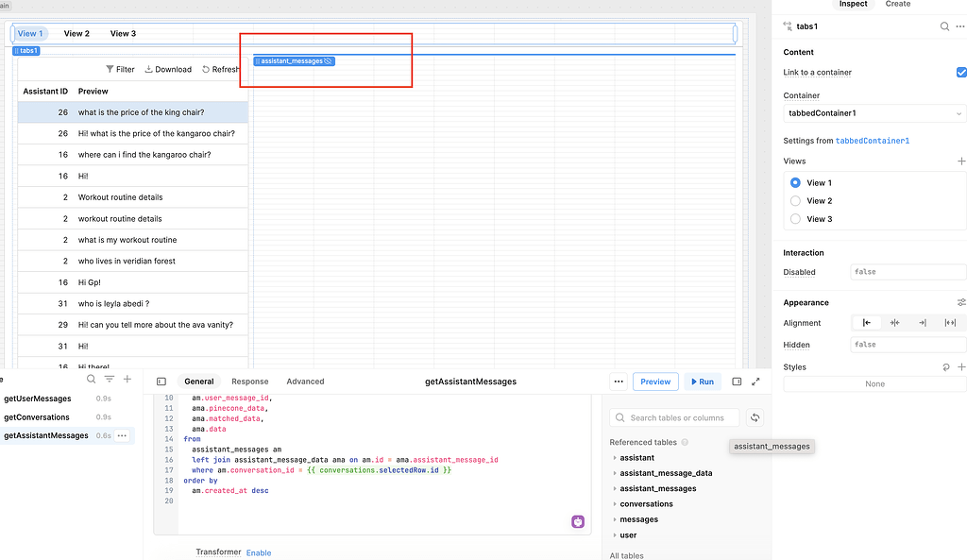The height and width of the screenshot is (560, 967).
Task: Refresh the schema tables list
Action: 755,417
